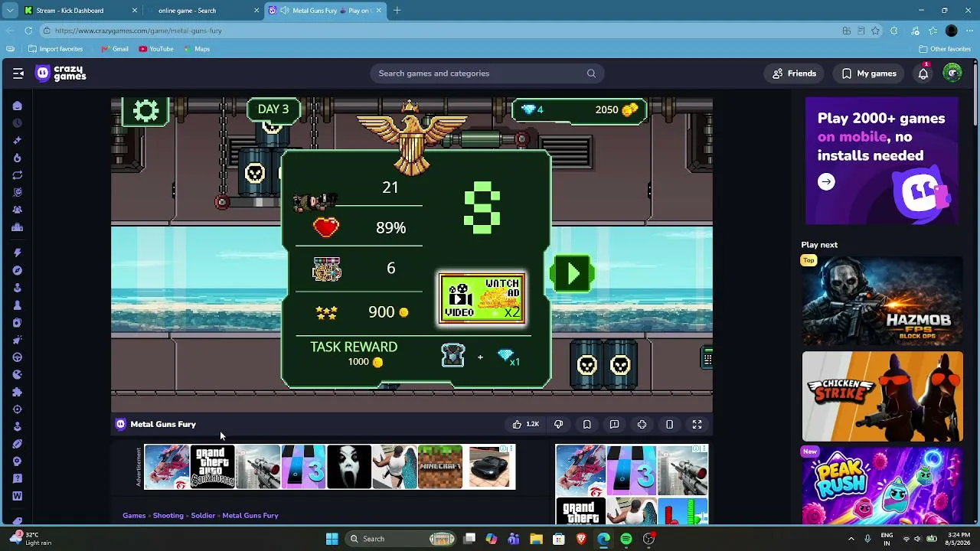Open My games list
The image size is (980, 551).
tap(869, 73)
